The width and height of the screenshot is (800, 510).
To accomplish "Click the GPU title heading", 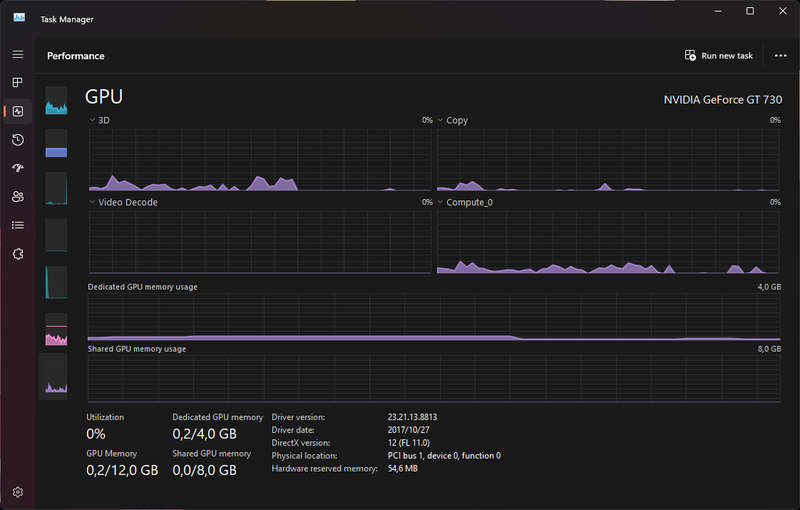I will tap(104, 96).
